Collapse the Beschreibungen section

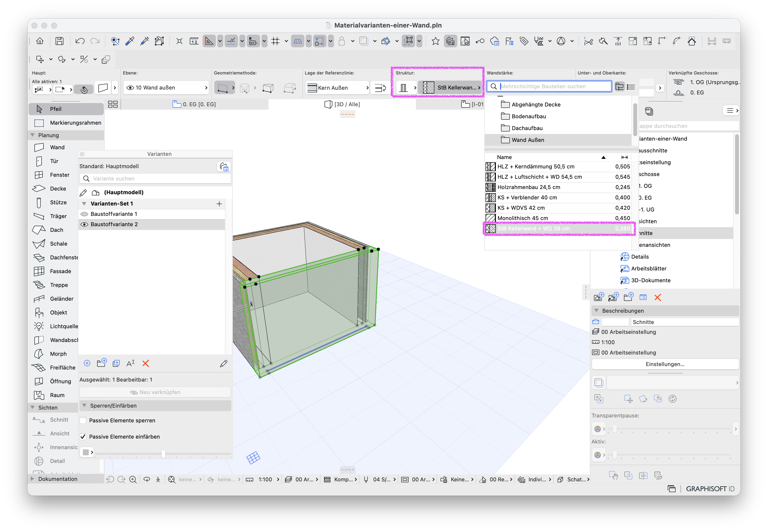(x=596, y=311)
